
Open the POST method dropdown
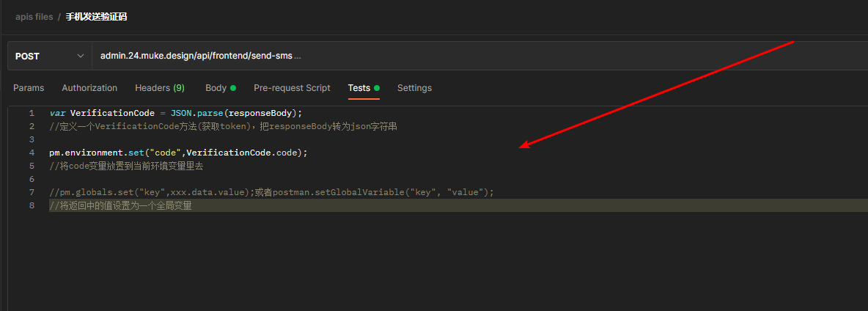point(50,56)
